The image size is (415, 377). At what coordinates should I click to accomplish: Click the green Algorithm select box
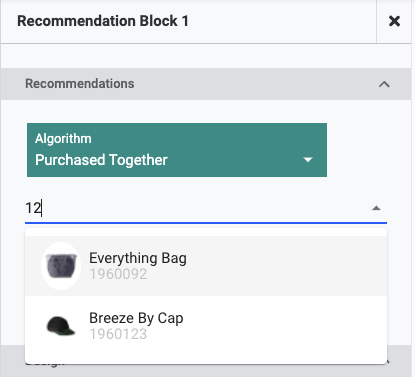tap(177, 150)
